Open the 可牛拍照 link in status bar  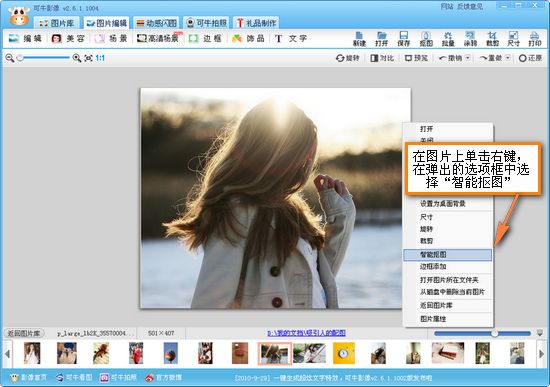pos(119,378)
